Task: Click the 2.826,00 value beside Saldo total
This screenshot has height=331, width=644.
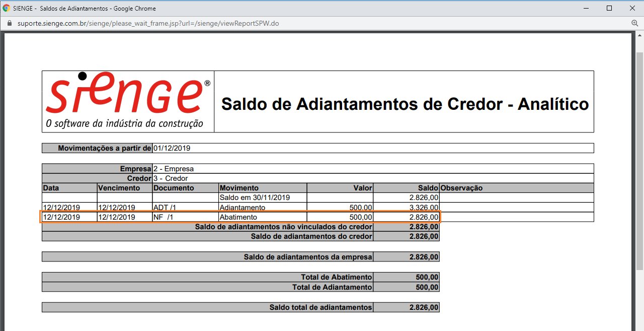Action: point(424,307)
